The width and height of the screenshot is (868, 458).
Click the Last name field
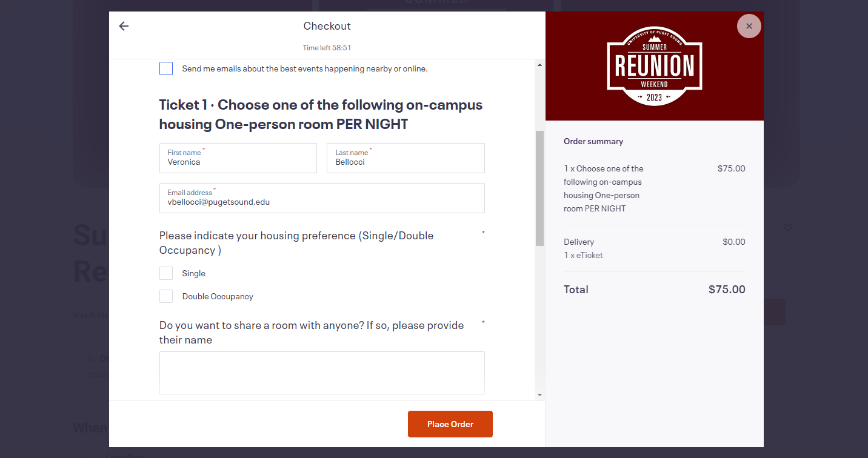[x=406, y=158]
